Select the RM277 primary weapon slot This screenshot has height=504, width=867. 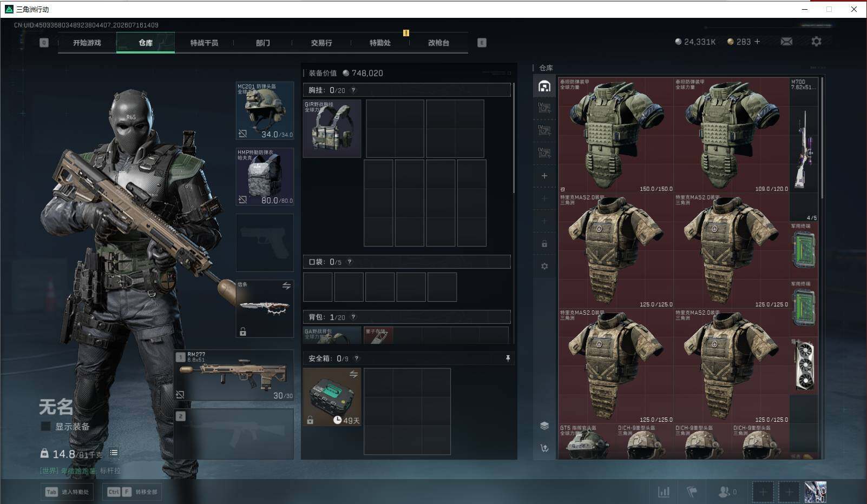pos(234,375)
